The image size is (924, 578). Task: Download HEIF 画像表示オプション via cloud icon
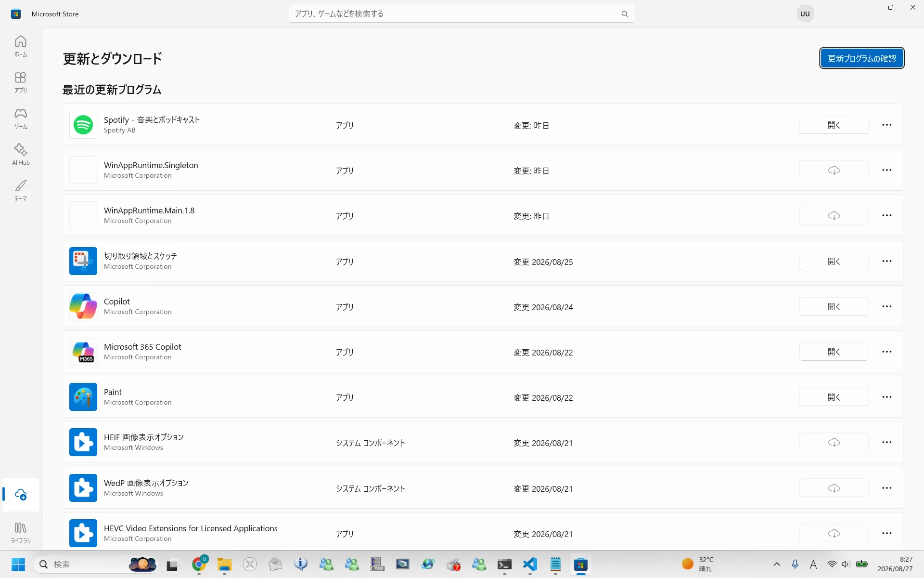pos(834,442)
